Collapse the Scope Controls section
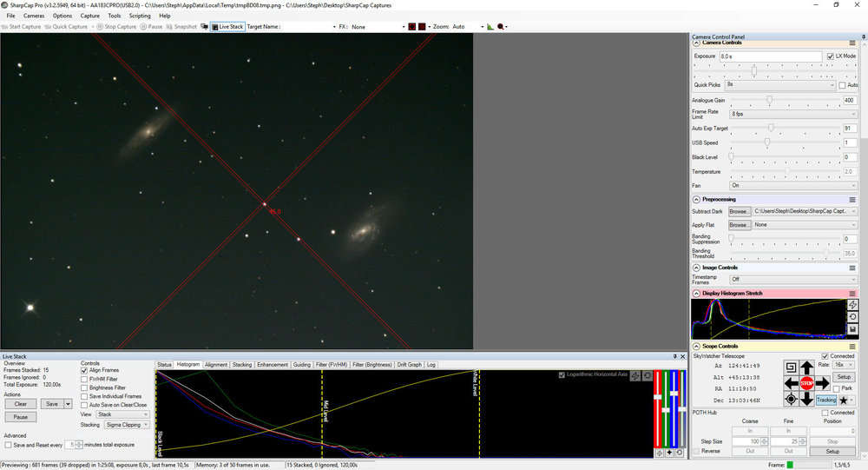The width and height of the screenshot is (868, 470). coord(697,346)
